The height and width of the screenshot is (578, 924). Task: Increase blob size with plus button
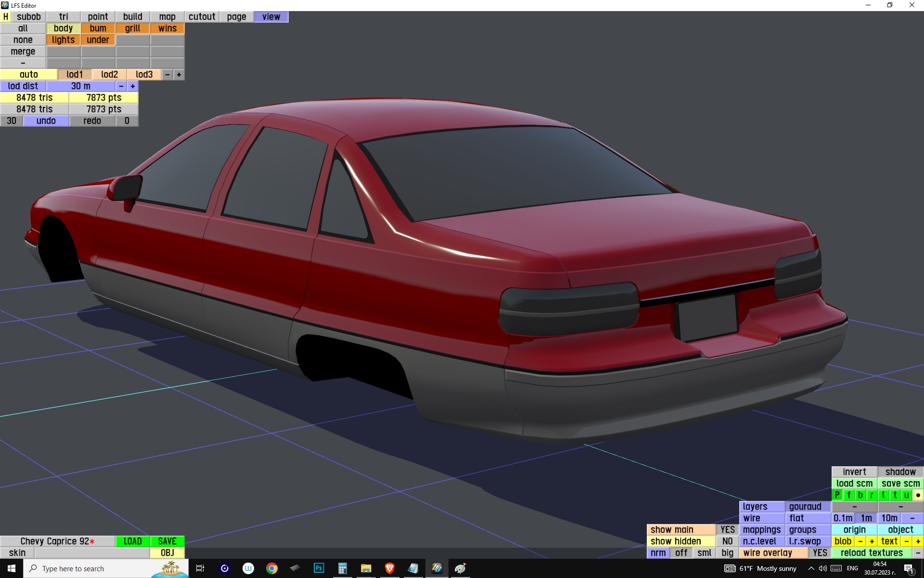click(x=872, y=541)
